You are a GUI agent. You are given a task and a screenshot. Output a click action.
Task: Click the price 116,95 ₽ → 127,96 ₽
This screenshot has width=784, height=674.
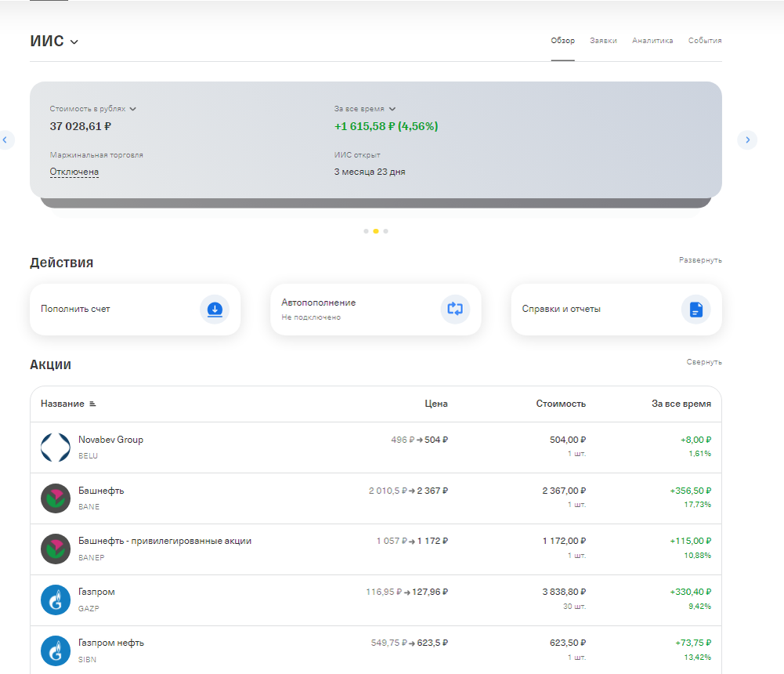pyautogui.click(x=406, y=592)
